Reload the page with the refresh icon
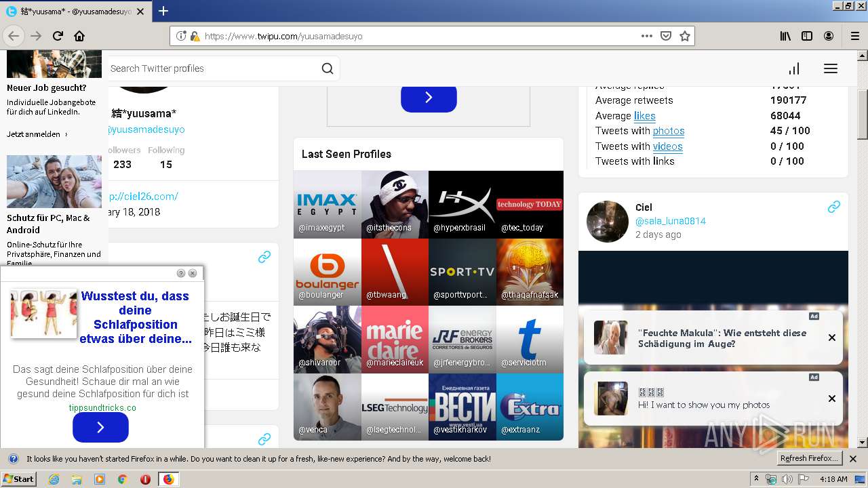Image resolution: width=868 pixels, height=488 pixels. 58,36
